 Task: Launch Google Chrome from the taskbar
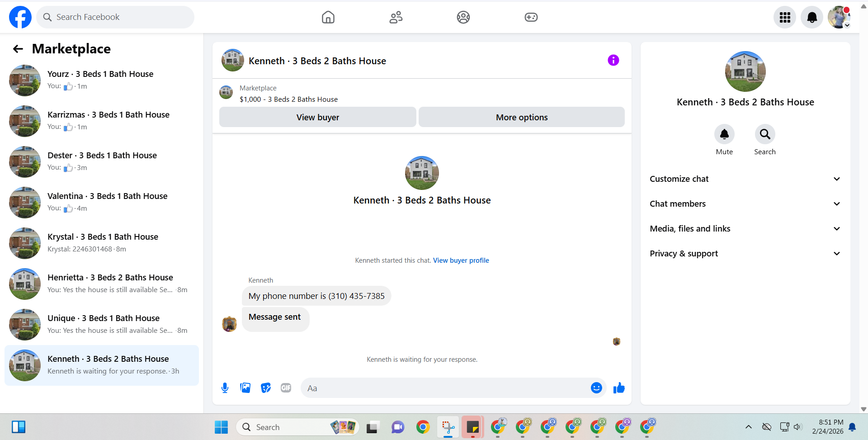pyautogui.click(x=423, y=427)
